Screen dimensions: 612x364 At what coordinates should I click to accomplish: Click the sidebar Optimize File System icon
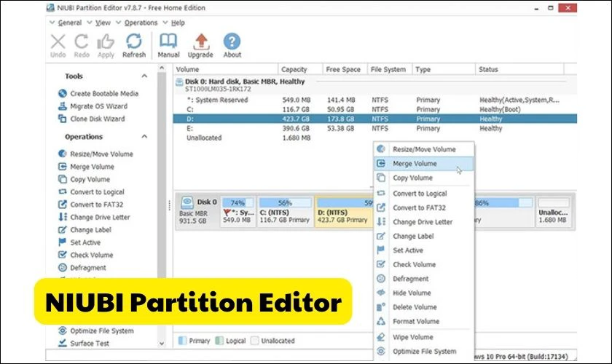coord(63,331)
